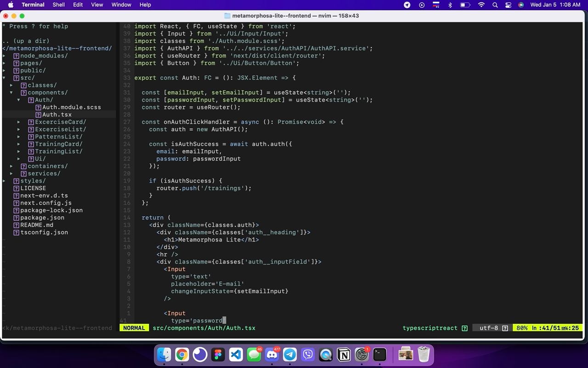Open Bluetooth menu bar icon
Viewport: 588px width, 368px height.
point(450,5)
